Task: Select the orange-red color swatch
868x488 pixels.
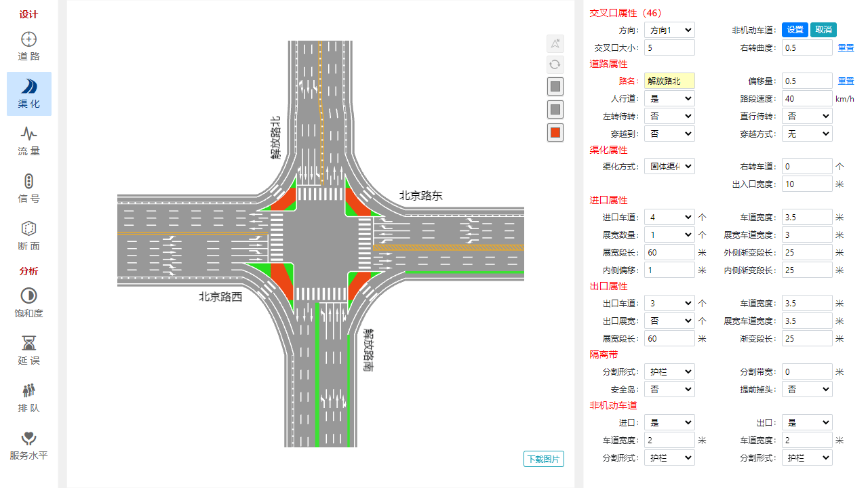Action: (x=555, y=132)
